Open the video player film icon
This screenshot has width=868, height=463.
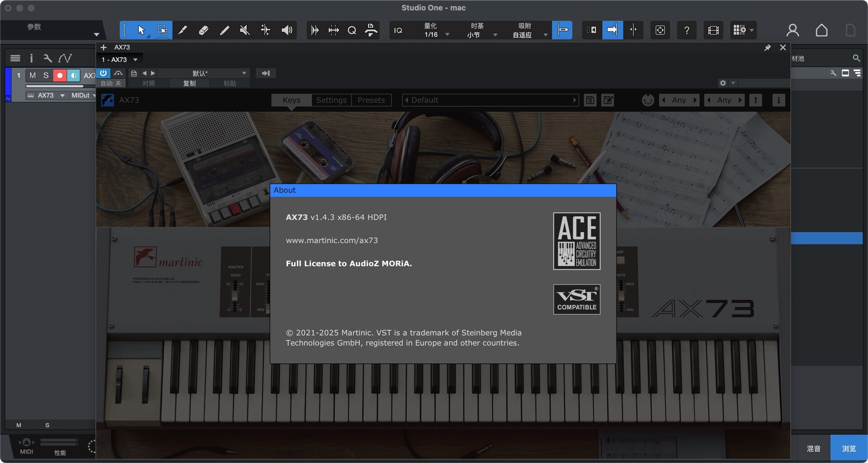pyautogui.click(x=713, y=30)
